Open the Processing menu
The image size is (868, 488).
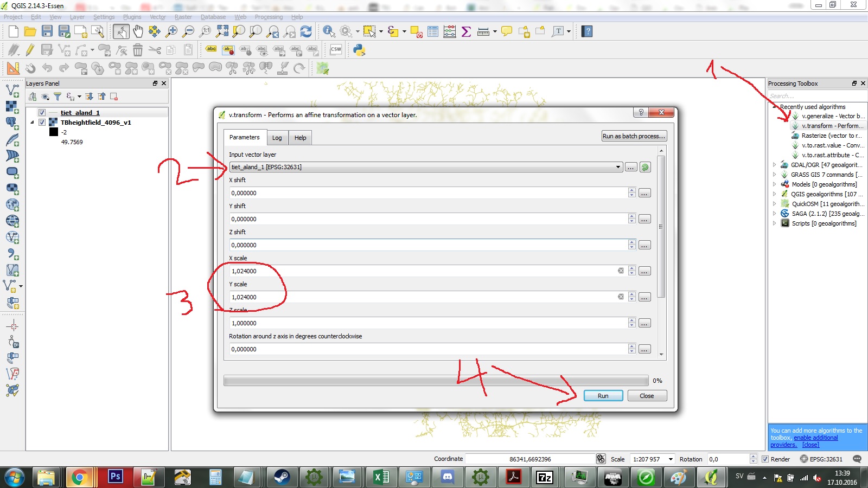pyautogui.click(x=269, y=17)
